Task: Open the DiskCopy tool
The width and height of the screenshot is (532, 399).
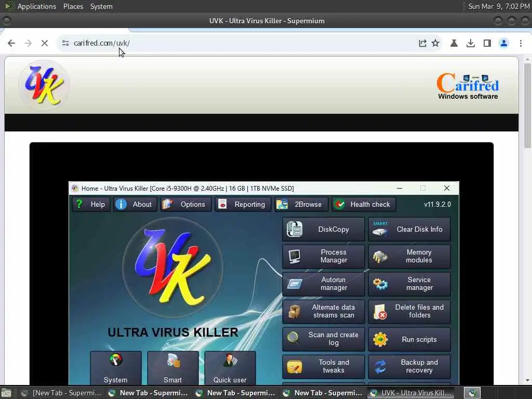Action: tap(323, 229)
